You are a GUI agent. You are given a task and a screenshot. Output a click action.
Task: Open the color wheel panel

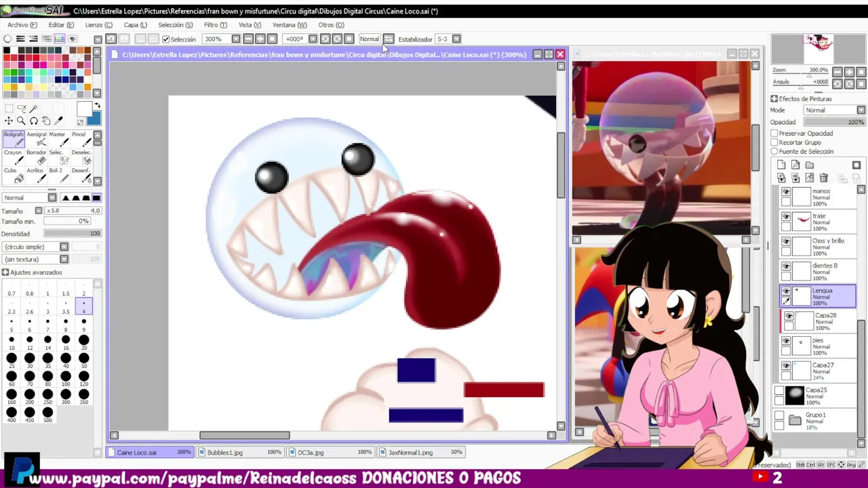7,39
